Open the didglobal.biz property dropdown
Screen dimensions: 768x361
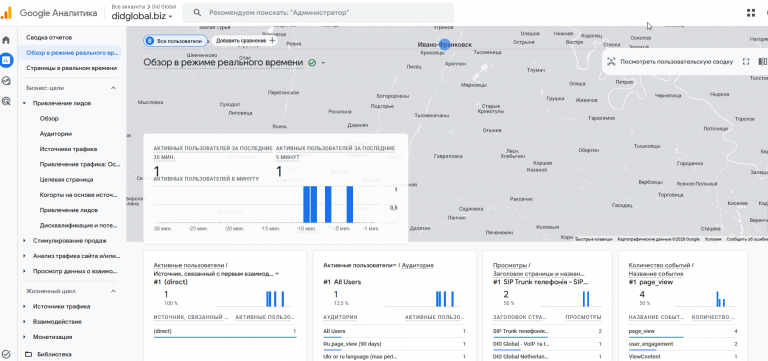143,16
